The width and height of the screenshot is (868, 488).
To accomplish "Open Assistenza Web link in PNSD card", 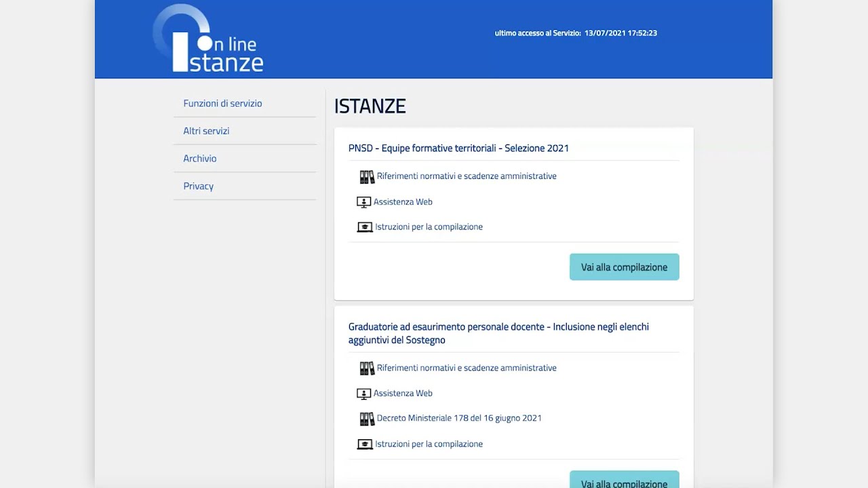I will click(403, 202).
